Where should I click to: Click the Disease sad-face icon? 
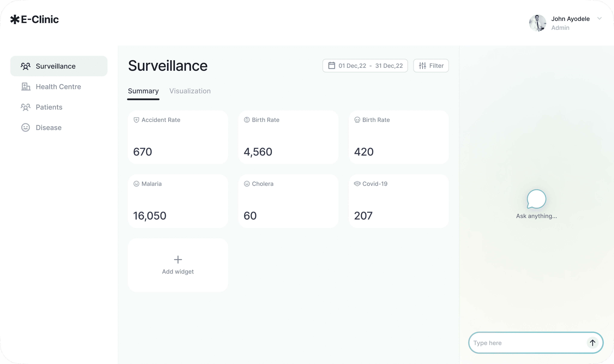[25, 128]
